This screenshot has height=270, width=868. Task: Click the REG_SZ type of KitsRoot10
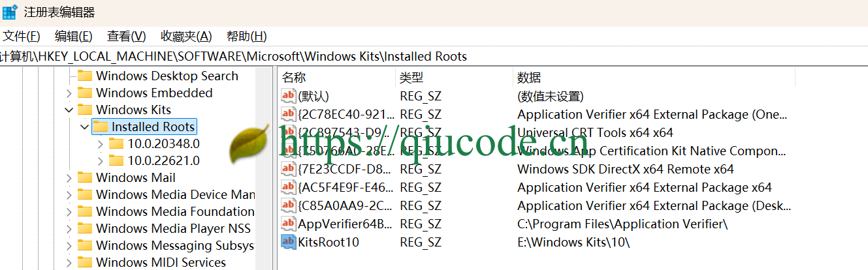coord(421,242)
